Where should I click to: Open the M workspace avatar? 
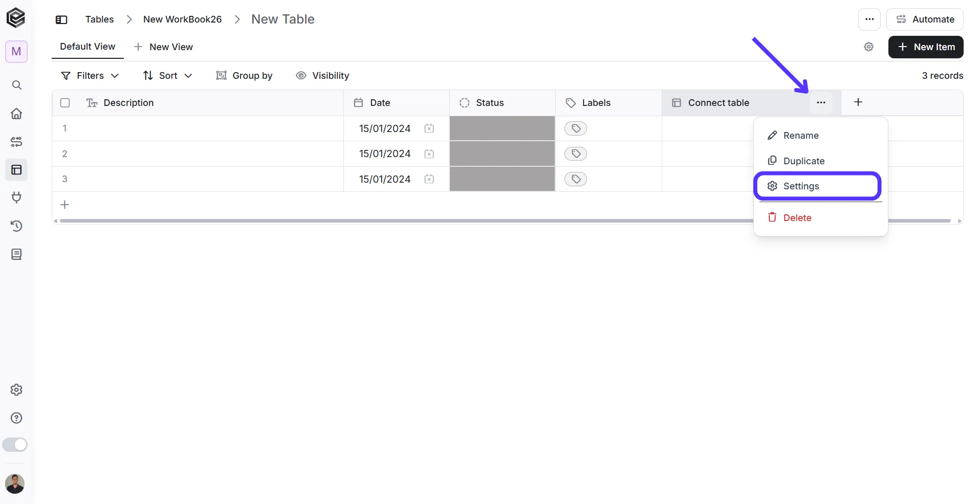(16, 52)
